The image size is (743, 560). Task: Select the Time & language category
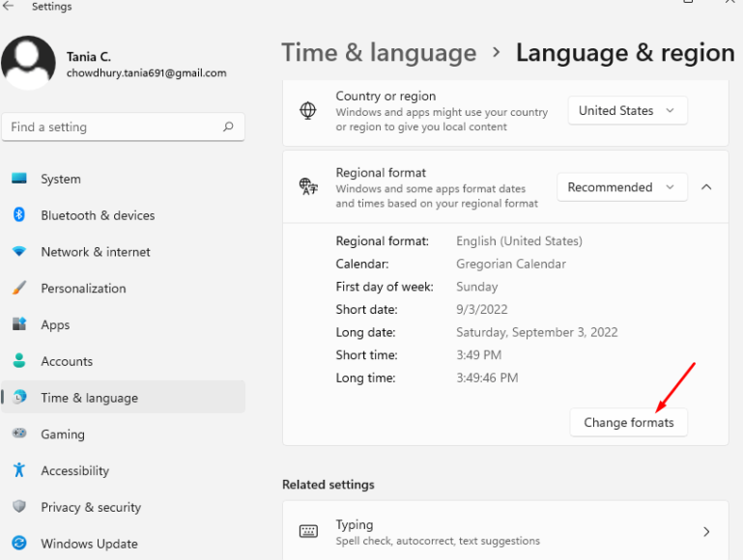(x=124, y=398)
